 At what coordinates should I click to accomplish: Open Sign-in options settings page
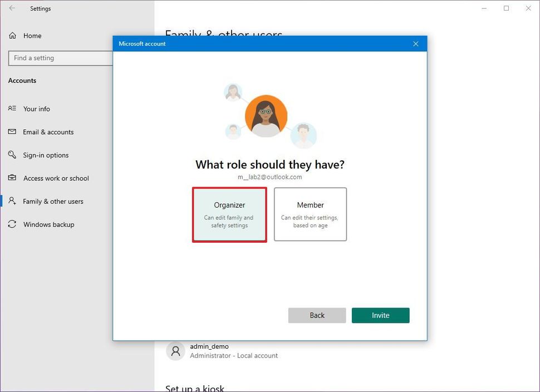[46, 155]
